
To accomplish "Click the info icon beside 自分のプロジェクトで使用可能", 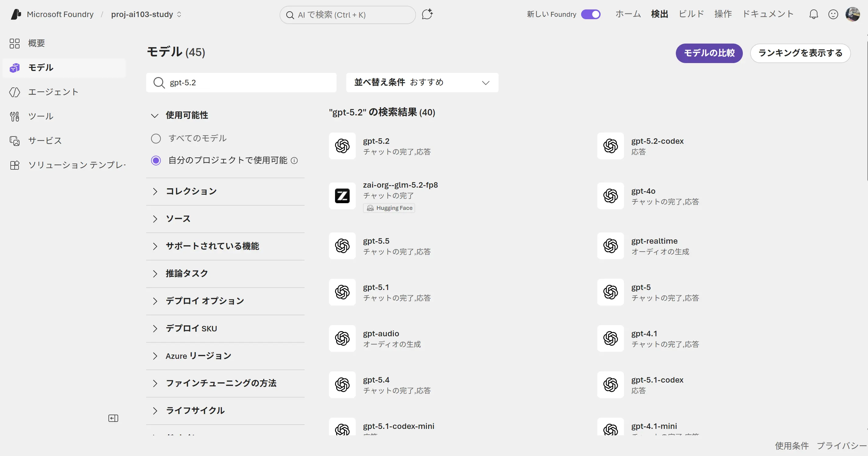I will coord(294,161).
